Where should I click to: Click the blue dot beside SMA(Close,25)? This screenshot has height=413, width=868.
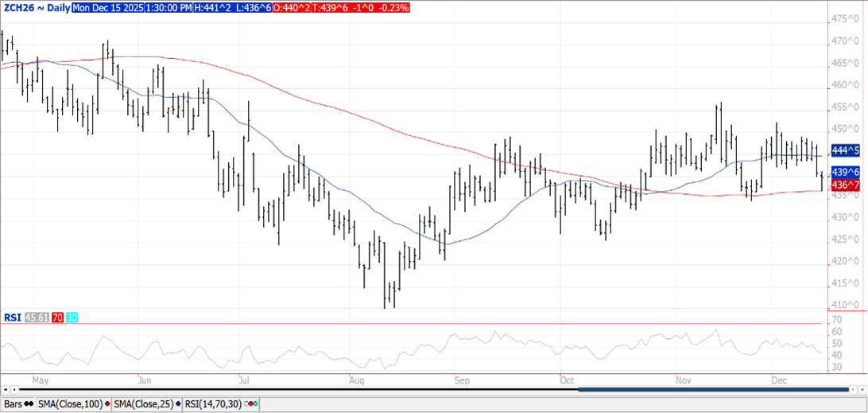(176, 404)
